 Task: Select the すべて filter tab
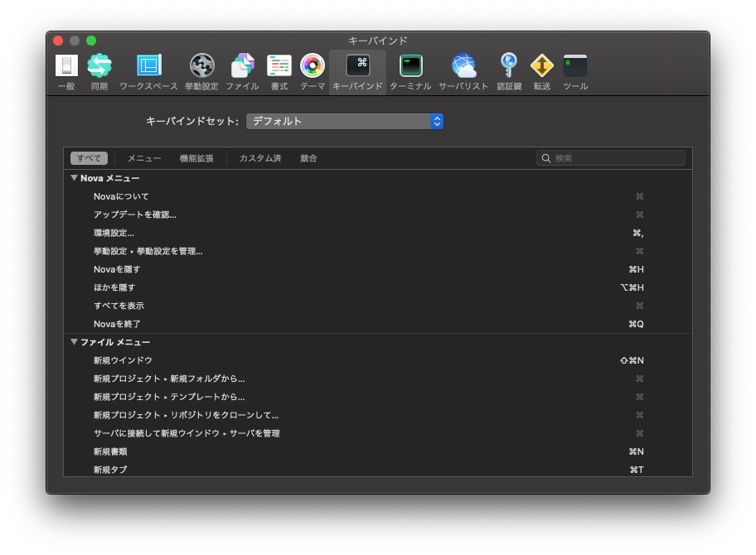click(89, 158)
